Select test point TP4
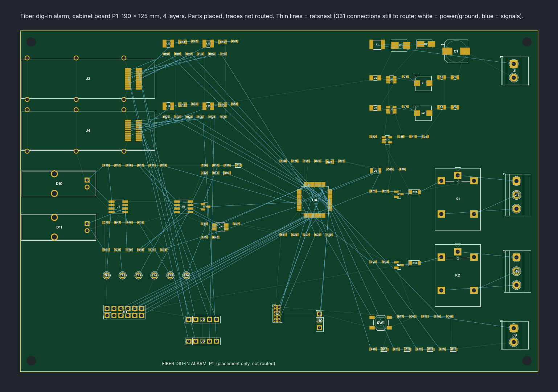Viewport: 558px width, 392px height. click(x=155, y=275)
